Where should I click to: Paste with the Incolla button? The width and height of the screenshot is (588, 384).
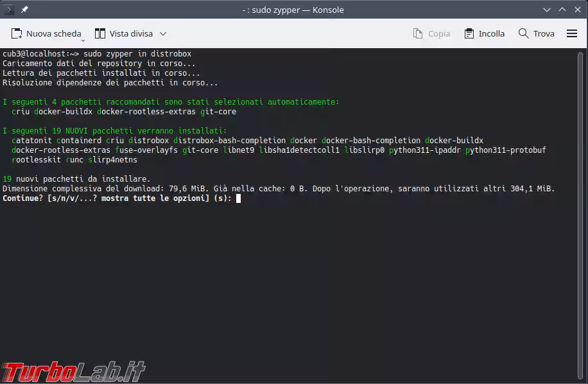coord(484,34)
